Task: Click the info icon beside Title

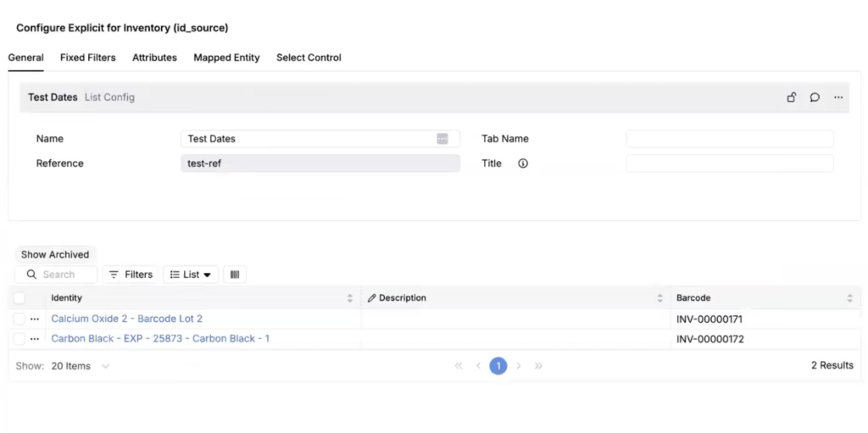Action: point(523,164)
